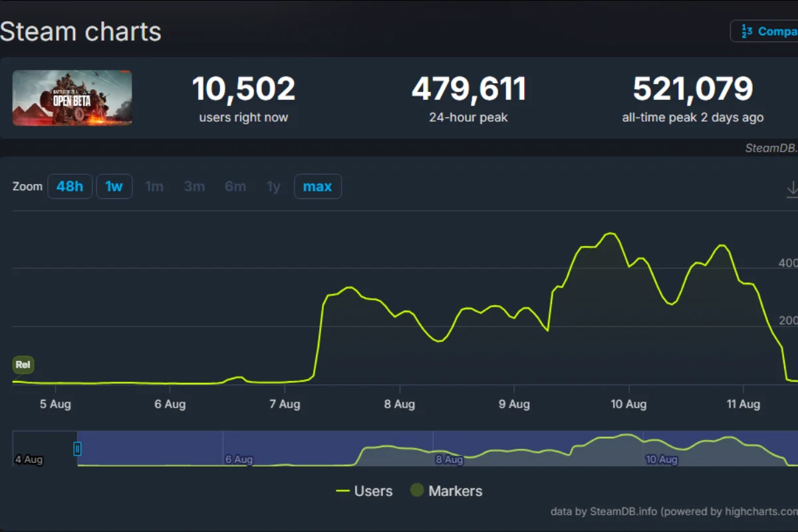The height and width of the screenshot is (532, 798).
Task: Click the Zoom label
Action: tap(27, 186)
